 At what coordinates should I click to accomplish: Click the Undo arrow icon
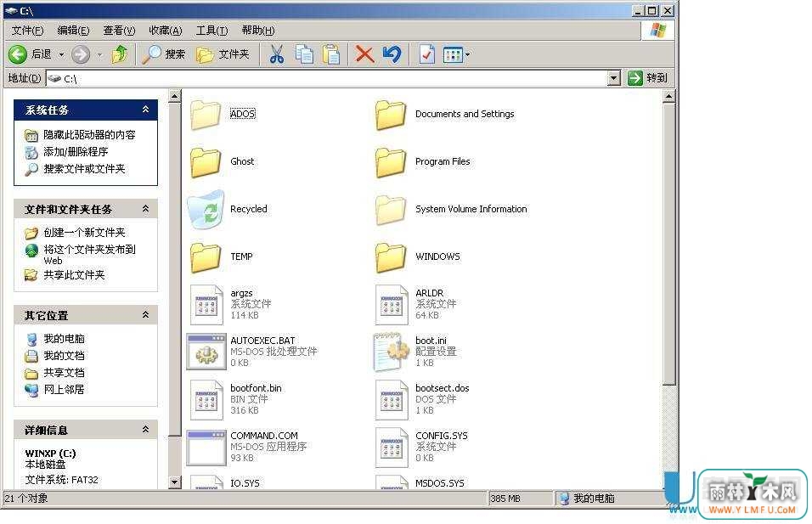[392, 54]
